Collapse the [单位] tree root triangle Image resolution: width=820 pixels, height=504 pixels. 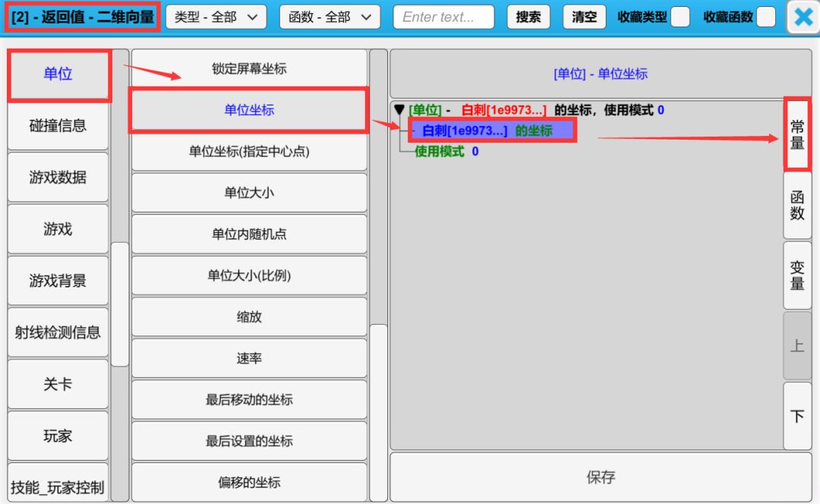pos(399,110)
